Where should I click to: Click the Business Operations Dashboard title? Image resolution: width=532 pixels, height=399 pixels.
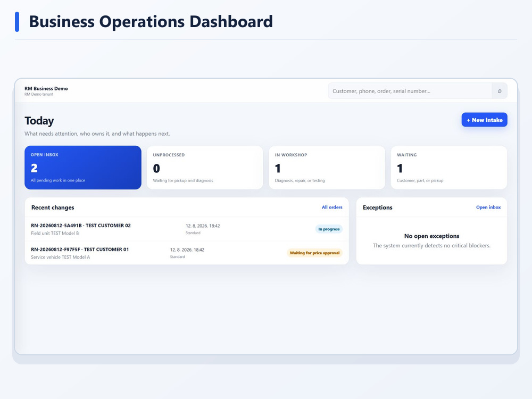151,22
